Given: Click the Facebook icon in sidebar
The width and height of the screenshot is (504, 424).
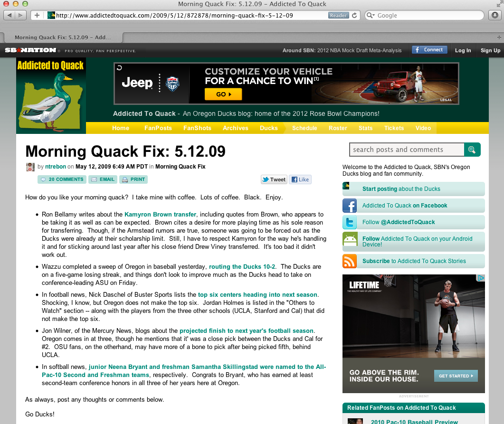Looking at the screenshot, I should tap(350, 206).
